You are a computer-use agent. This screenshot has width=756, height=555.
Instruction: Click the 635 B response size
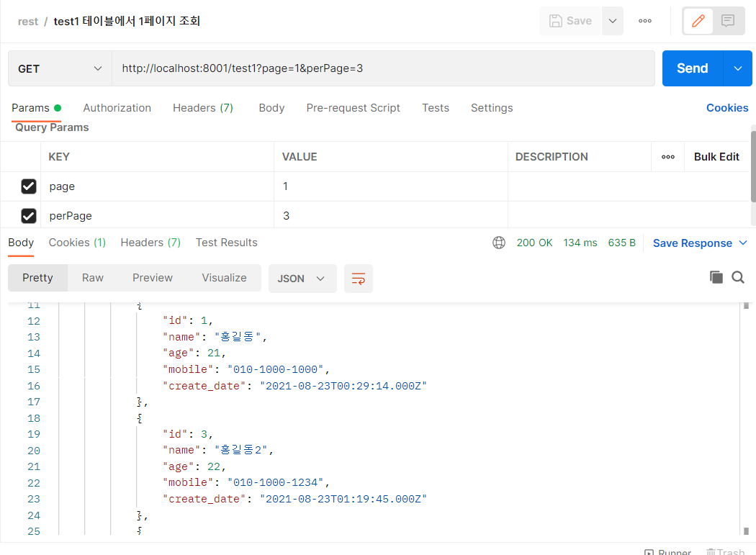point(621,243)
